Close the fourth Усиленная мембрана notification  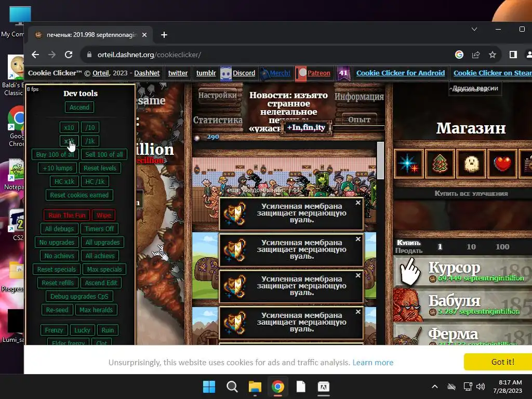[x=358, y=312]
